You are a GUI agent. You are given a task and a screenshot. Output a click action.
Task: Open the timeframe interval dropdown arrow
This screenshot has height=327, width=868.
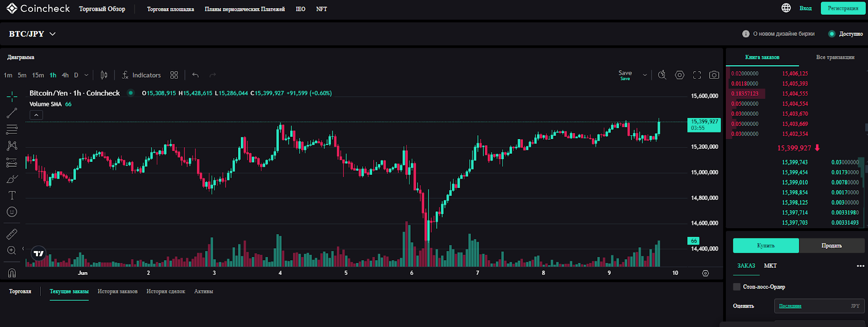coord(86,76)
